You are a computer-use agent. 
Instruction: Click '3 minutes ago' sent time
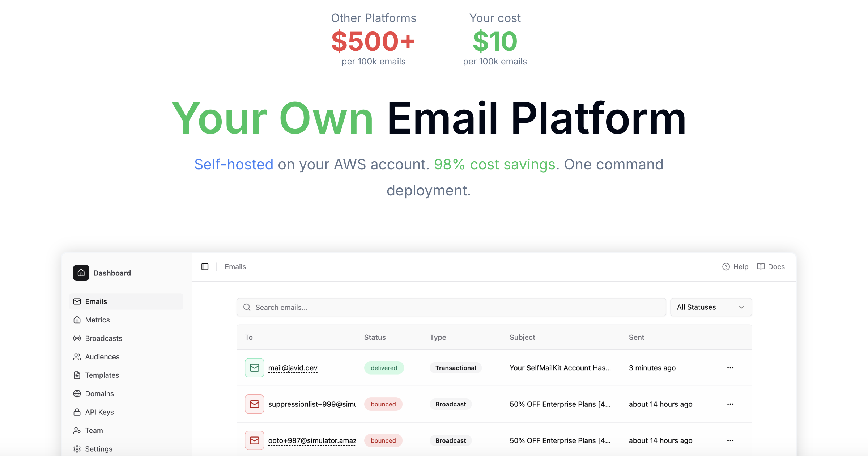point(652,368)
